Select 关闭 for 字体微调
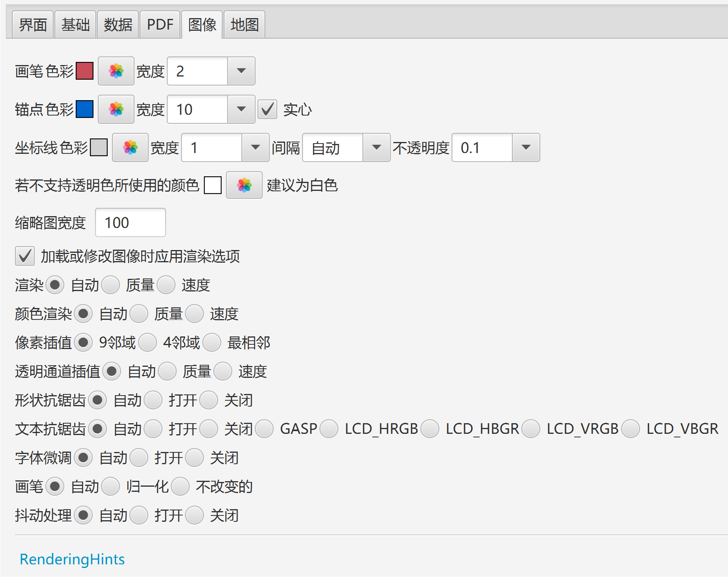728x577 pixels. [x=194, y=457]
